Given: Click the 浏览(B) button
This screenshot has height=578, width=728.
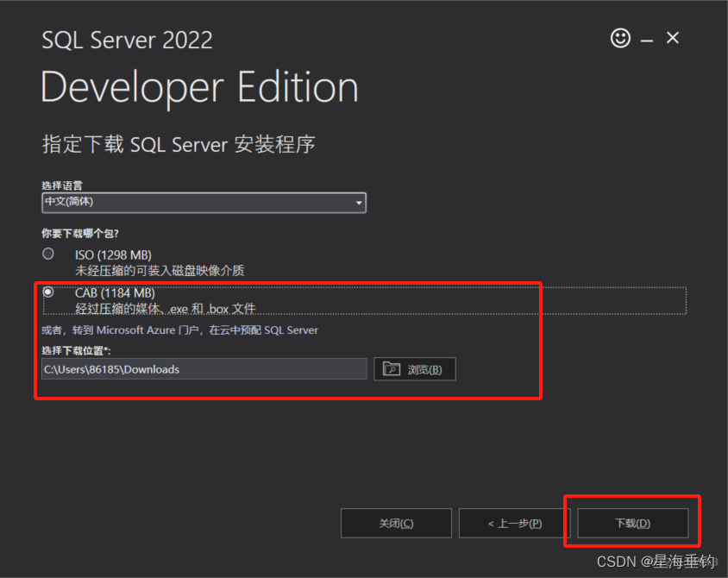Looking at the screenshot, I should click(x=415, y=368).
